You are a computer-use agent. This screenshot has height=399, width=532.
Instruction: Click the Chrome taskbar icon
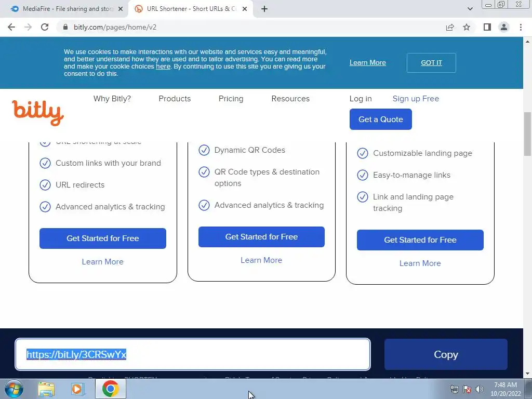coord(111,389)
